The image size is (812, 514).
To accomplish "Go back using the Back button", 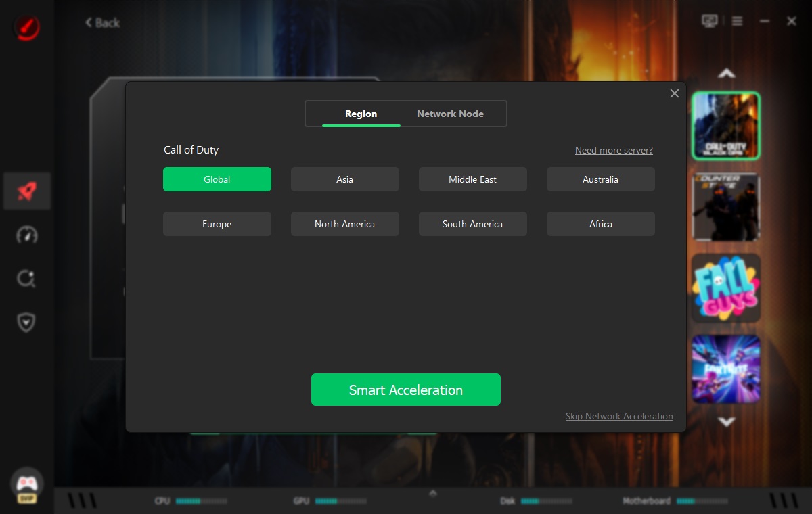I will pos(102,22).
